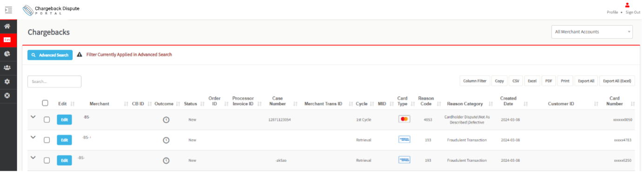Viewport: 644px width, 173px height.
Task: Click the Sign Out link
Action: click(x=633, y=13)
